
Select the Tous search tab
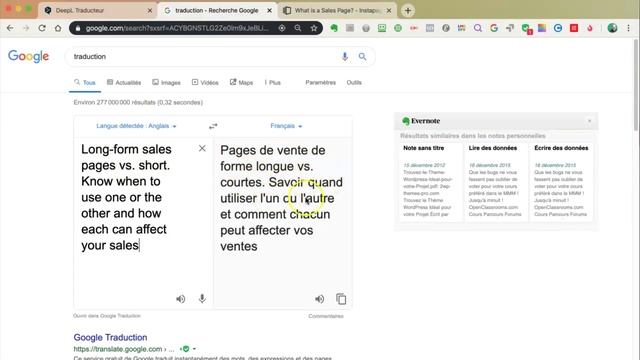click(x=85, y=82)
